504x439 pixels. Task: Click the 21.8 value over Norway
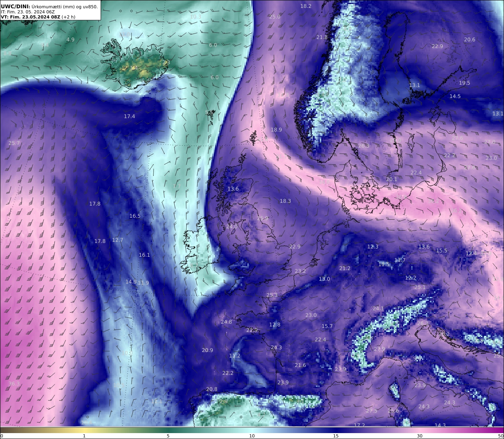coord(322,37)
